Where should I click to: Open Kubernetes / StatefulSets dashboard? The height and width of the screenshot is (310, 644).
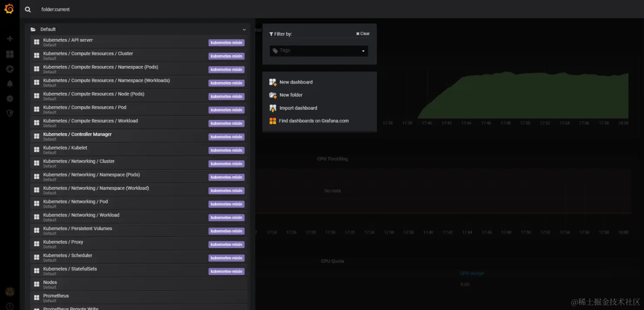(x=139, y=271)
